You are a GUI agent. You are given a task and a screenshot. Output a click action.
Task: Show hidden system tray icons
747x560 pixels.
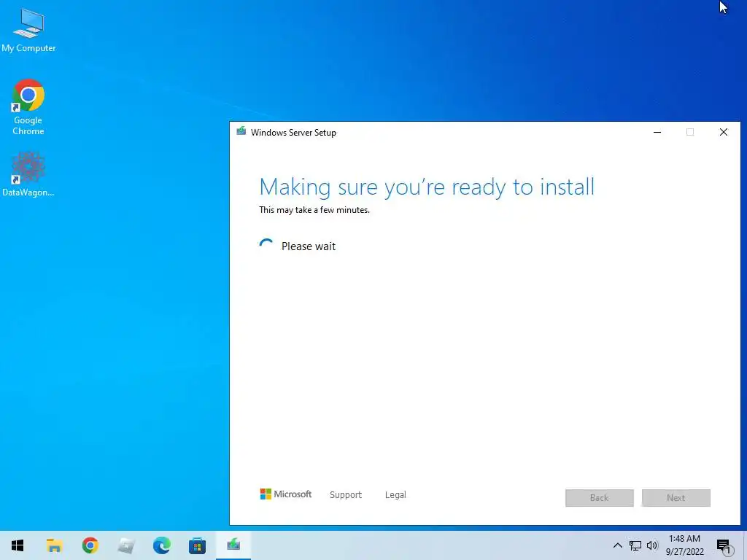coord(617,545)
